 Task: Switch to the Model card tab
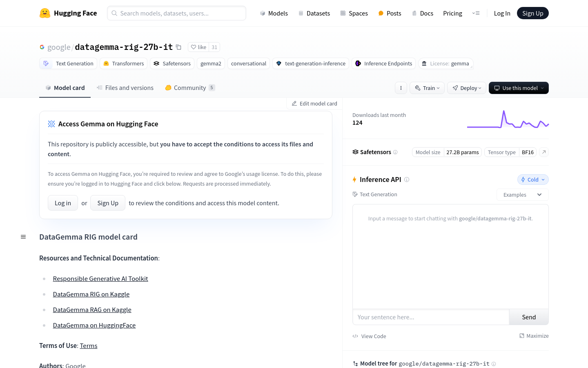(x=65, y=88)
